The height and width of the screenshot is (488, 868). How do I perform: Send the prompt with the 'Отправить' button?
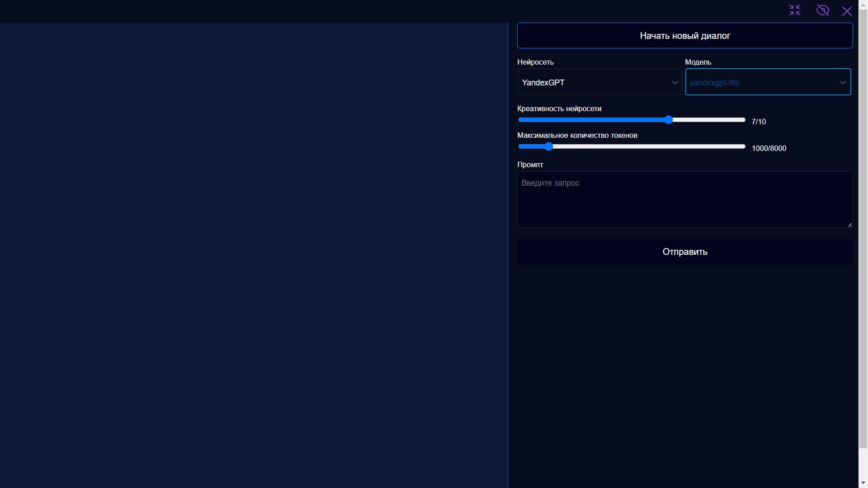685,252
